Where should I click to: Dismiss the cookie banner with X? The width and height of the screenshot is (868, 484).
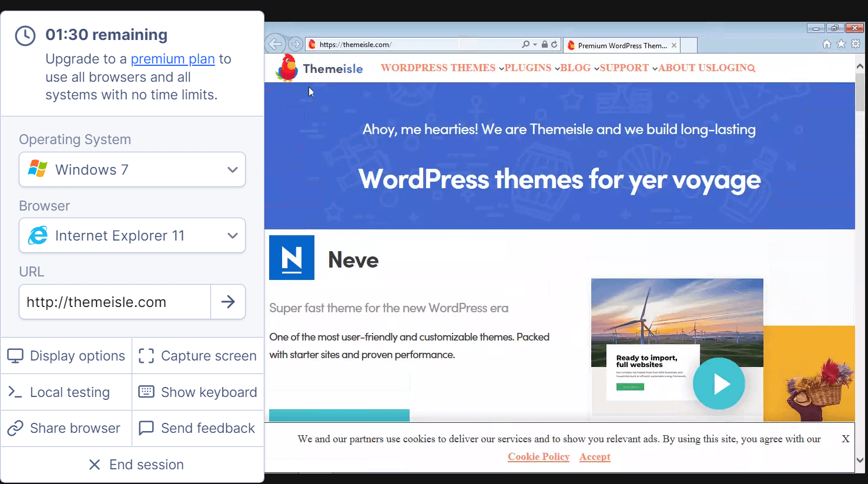(x=845, y=439)
